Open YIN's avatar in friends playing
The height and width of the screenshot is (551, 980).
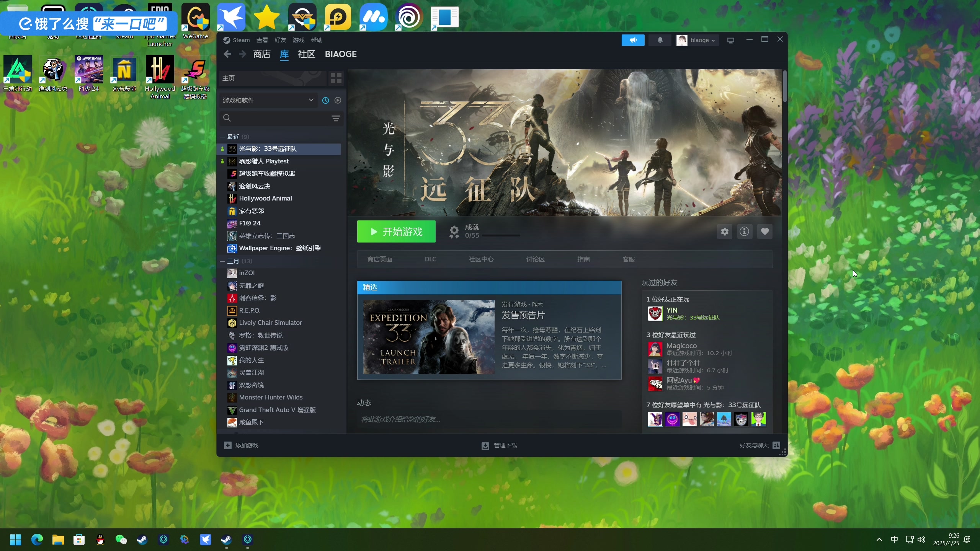(655, 313)
